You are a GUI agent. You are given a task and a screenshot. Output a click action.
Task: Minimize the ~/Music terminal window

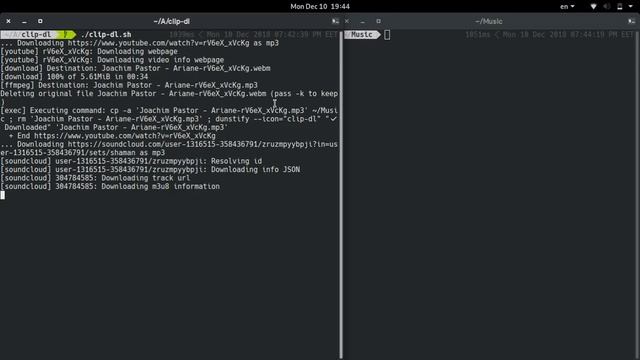(362, 21)
